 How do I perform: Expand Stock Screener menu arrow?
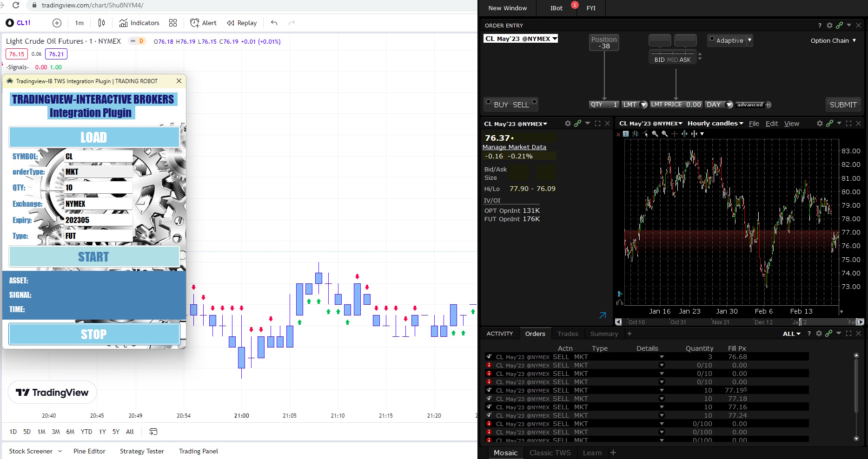coord(60,451)
